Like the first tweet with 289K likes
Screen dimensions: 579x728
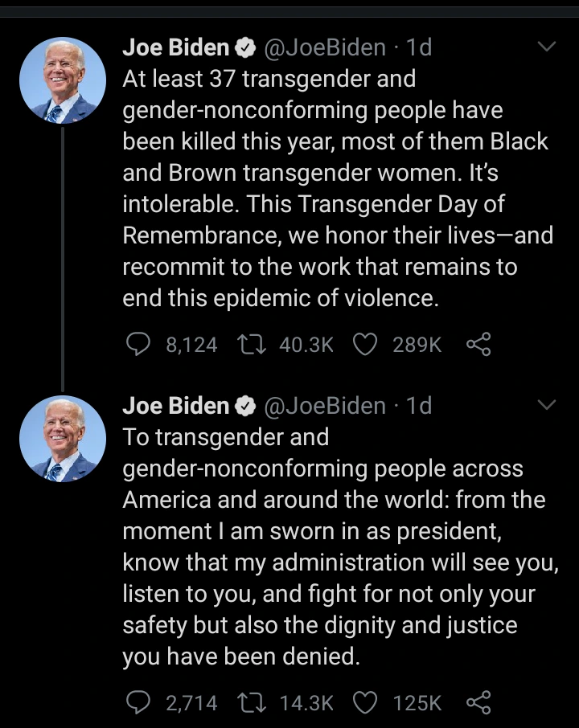click(366, 344)
